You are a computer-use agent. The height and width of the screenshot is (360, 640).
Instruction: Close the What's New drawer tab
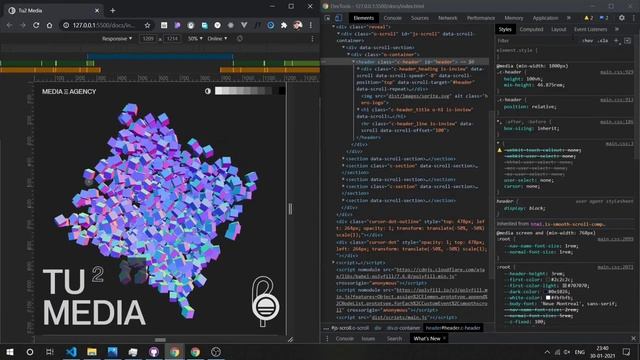click(x=444, y=338)
